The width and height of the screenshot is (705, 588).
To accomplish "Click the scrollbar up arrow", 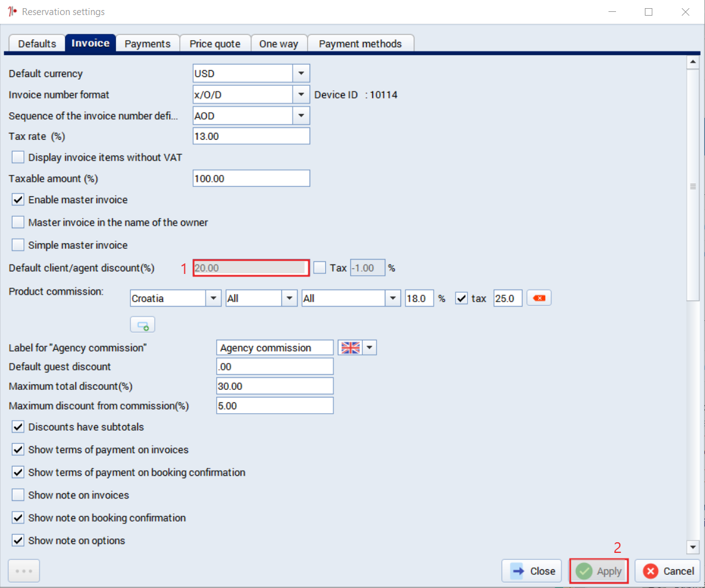I will [692, 62].
